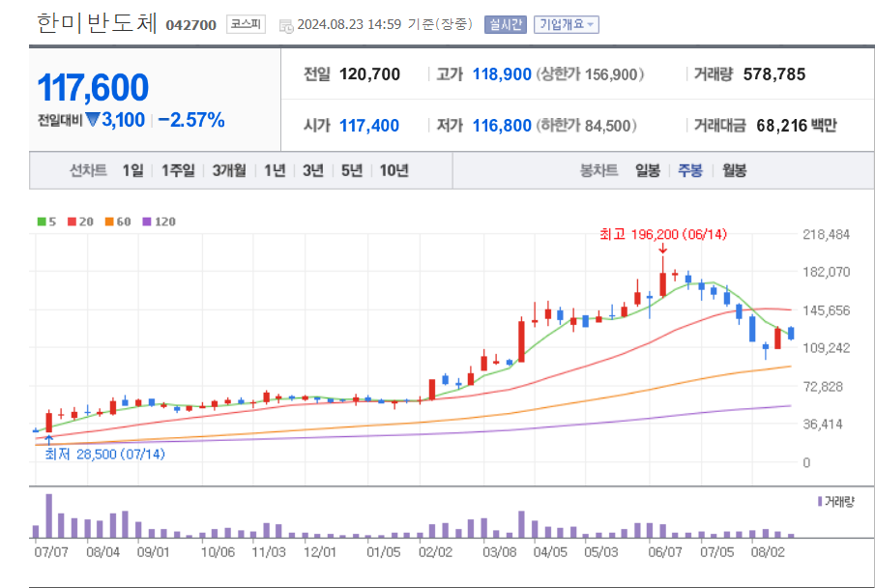Click the purple 120 moving-average legend swatch
This screenshot has width=875, height=588.
pyautogui.click(x=147, y=221)
